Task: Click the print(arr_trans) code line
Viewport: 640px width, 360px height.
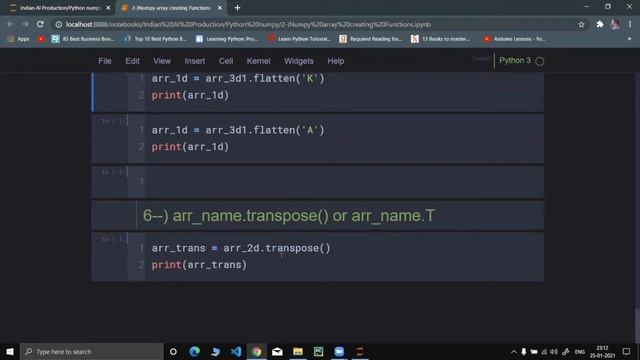Action: click(199, 265)
